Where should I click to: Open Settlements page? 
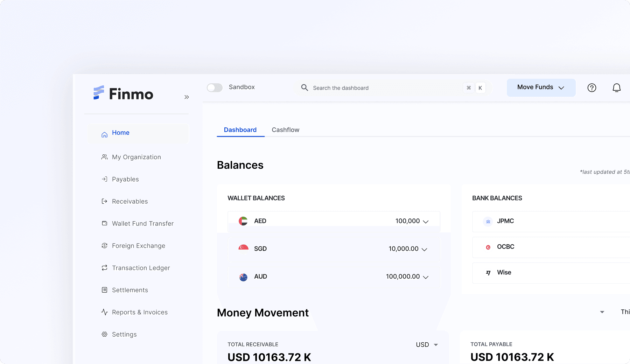(130, 290)
